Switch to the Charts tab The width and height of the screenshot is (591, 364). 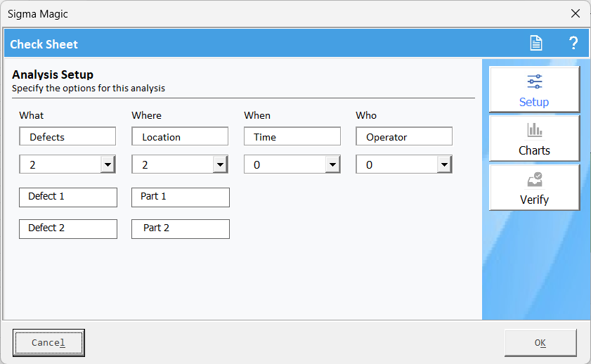pos(534,138)
